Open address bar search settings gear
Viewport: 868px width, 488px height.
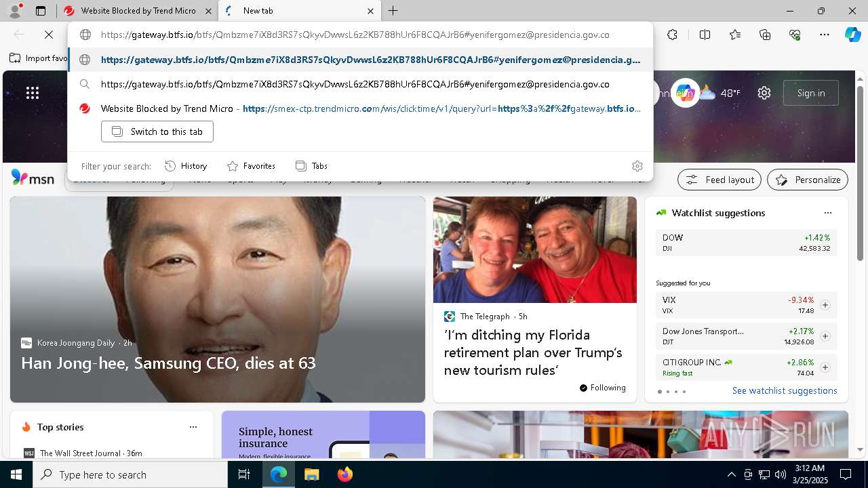click(x=637, y=166)
